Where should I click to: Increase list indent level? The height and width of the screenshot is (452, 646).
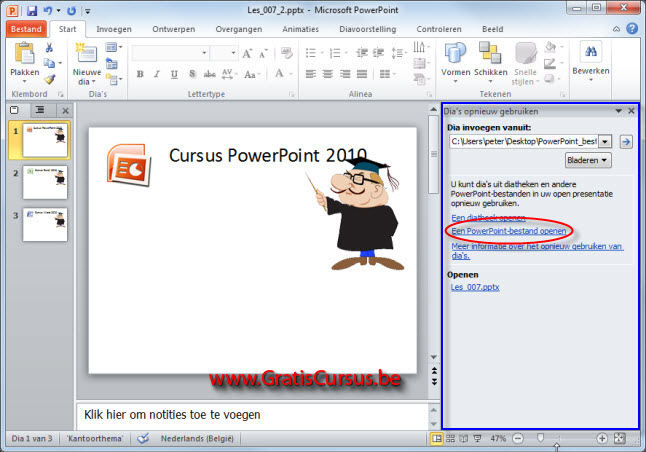coord(378,53)
